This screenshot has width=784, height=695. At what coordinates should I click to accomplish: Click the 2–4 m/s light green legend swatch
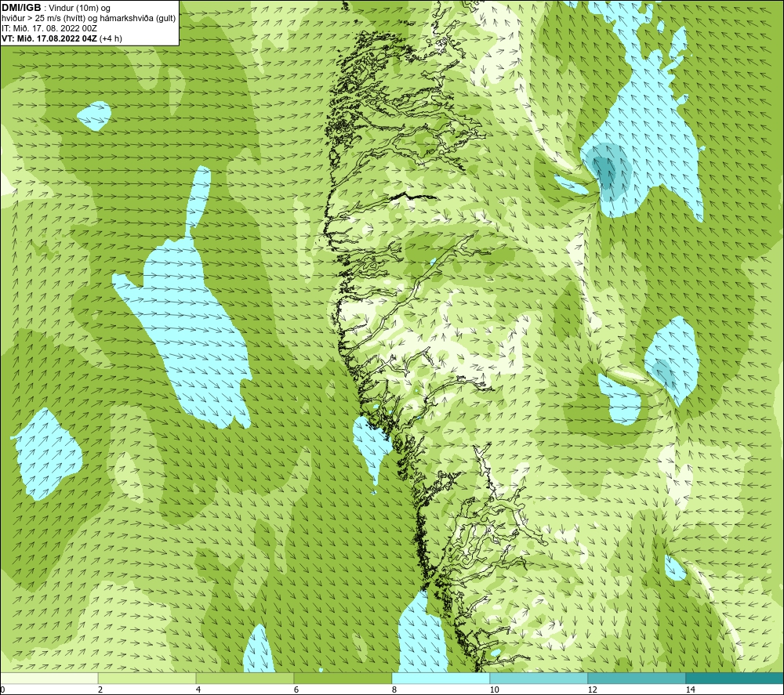click(147, 679)
